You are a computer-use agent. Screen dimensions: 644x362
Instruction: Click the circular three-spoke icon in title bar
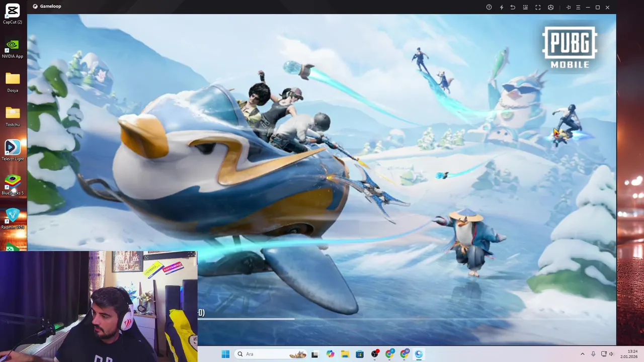pyautogui.click(x=550, y=7)
